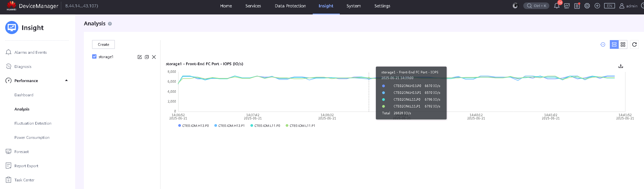The width and height of the screenshot is (644, 189).
Task: Click the round assistant avatar icon
Action: point(515,6)
